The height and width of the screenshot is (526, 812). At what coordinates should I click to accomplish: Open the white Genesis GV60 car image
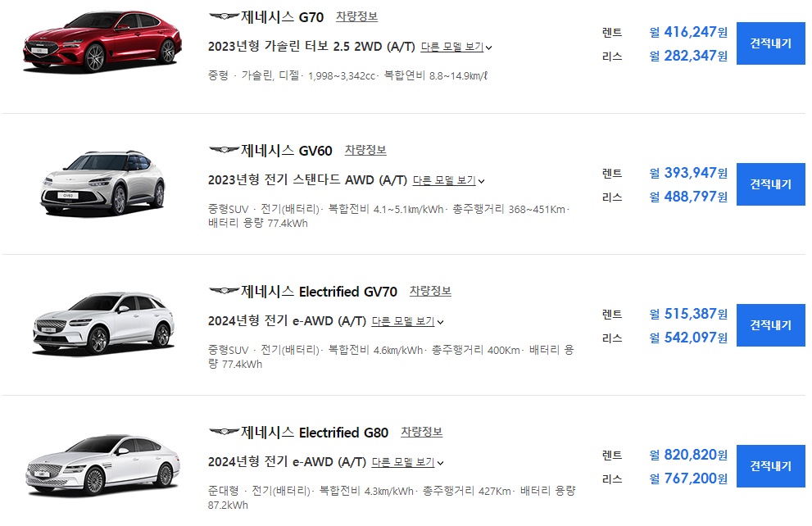pyautogui.click(x=102, y=183)
